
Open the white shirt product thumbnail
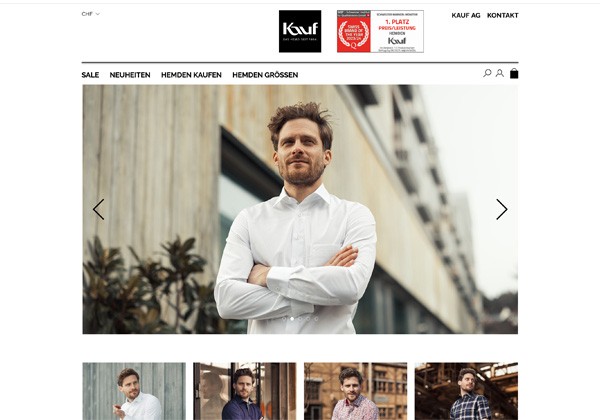point(134,391)
